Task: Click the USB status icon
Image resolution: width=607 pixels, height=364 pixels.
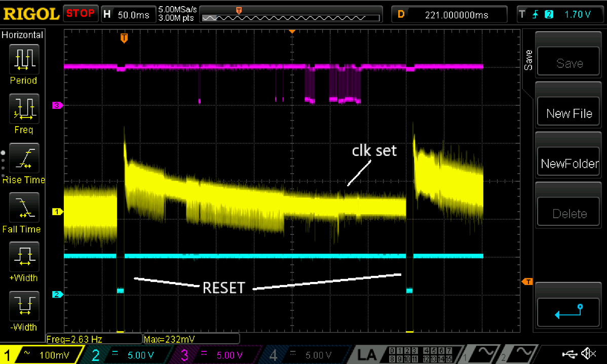Action: (x=569, y=353)
